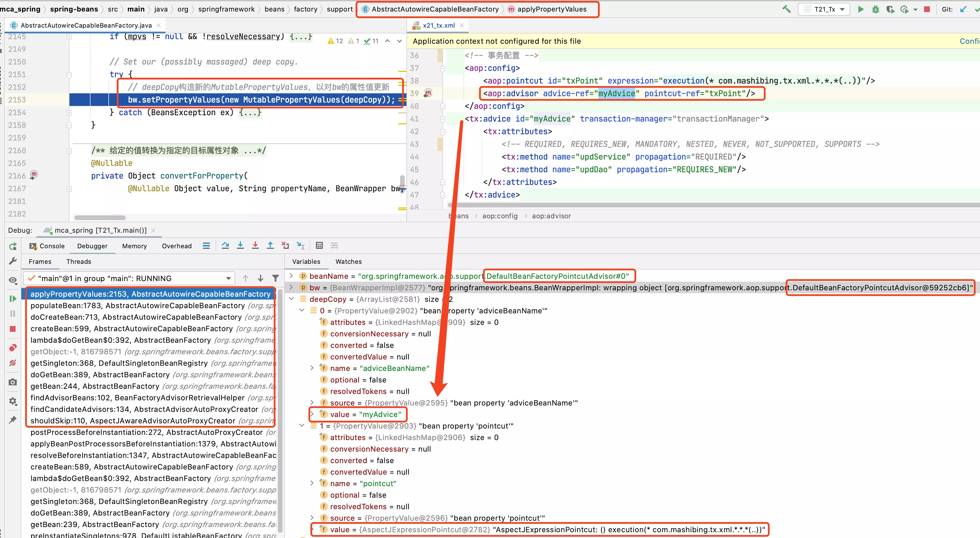Click the gutter marker on Java line 2166
980x538 pixels.
pos(34,175)
